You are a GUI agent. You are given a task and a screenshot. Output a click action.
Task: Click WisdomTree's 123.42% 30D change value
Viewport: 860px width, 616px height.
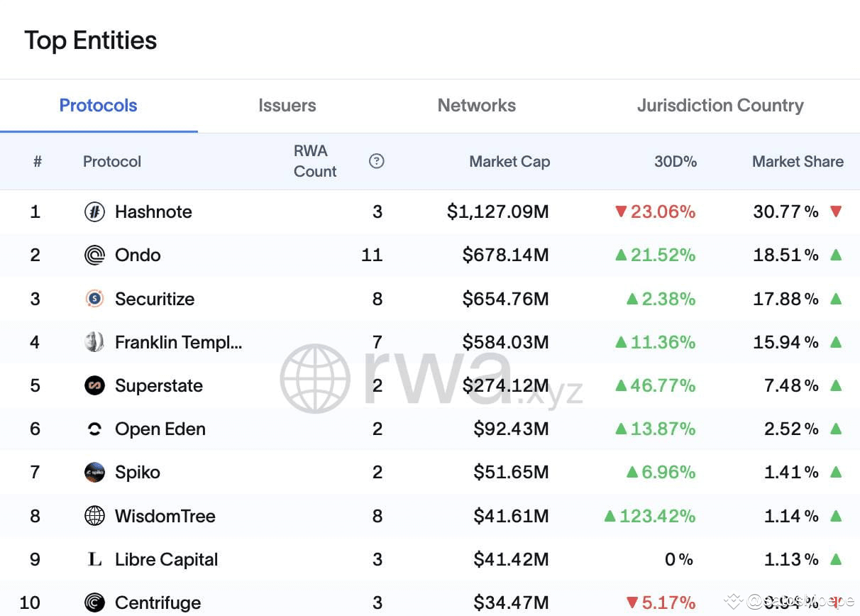(x=657, y=516)
